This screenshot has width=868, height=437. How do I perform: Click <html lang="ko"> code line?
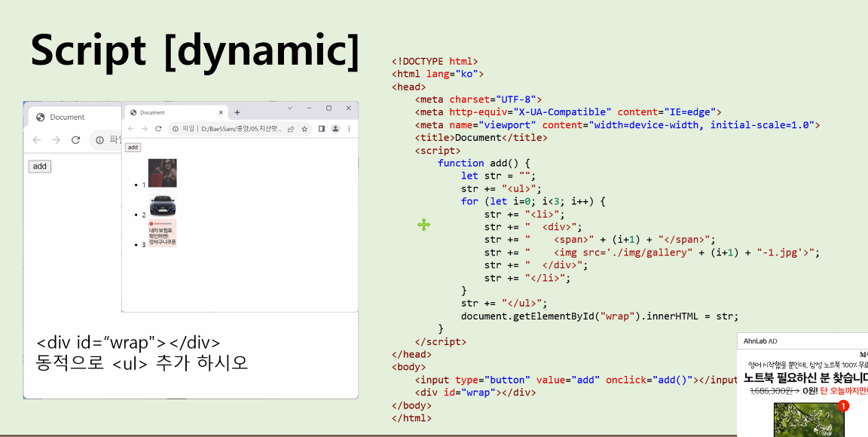438,74
